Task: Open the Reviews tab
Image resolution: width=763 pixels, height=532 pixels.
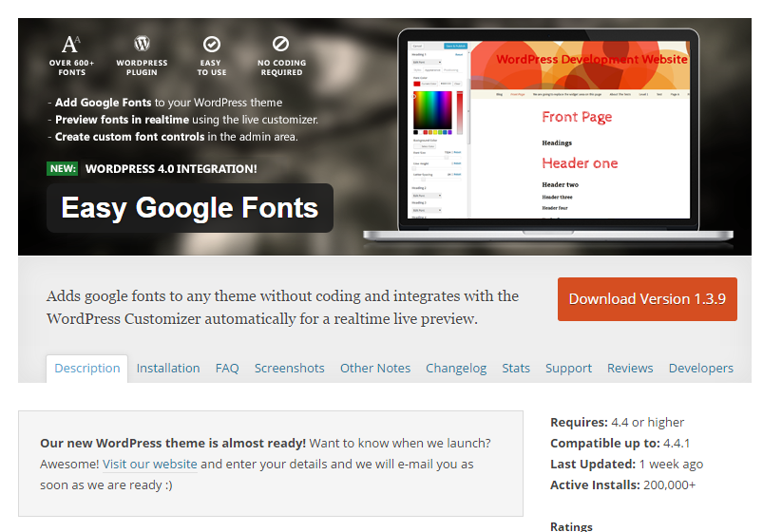Action: coord(630,369)
